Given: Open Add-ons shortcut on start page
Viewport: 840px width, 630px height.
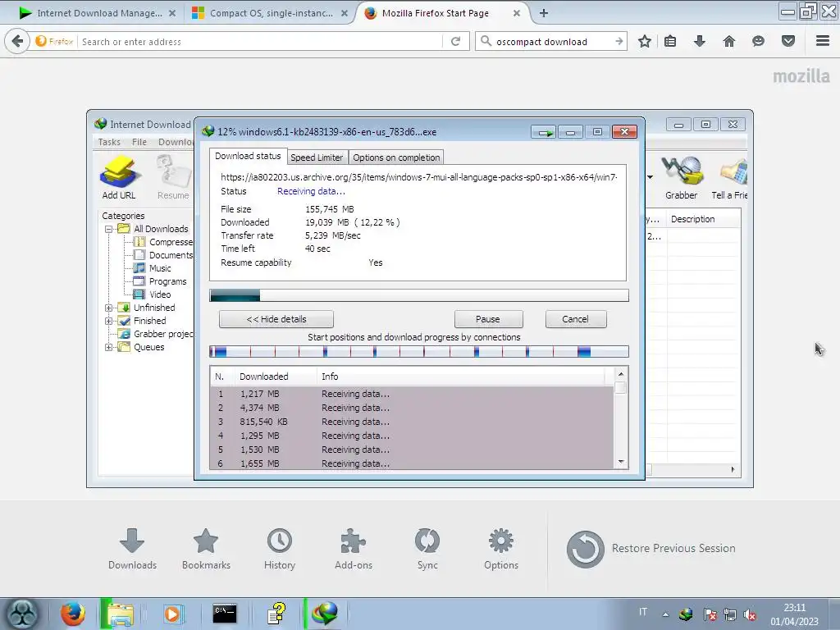Looking at the screenshot, I should click(x=353, y=549).
